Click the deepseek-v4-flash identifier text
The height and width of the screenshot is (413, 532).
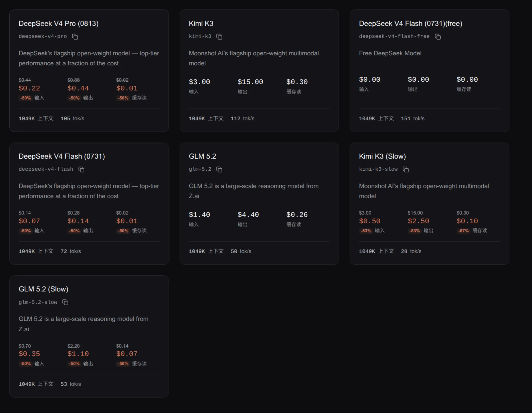point(46,169)
